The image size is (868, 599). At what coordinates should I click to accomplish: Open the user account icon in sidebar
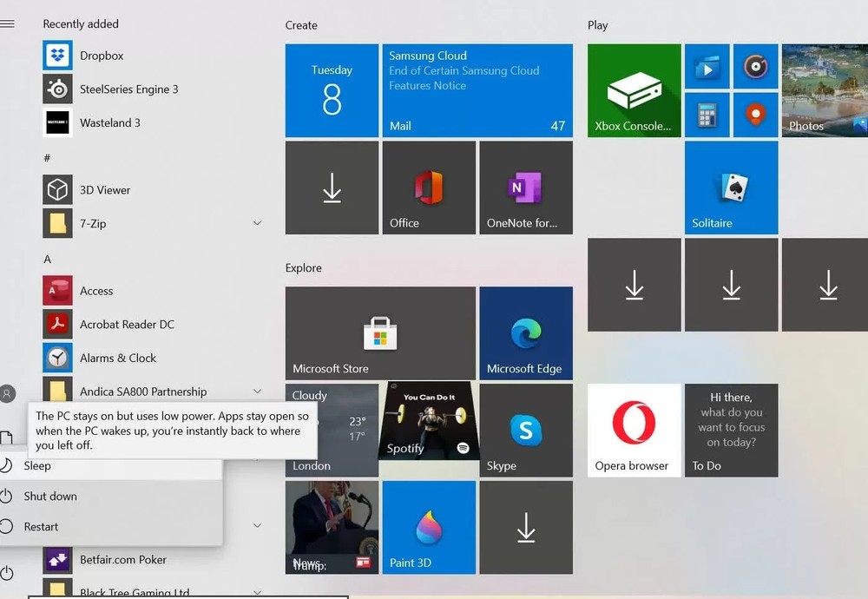(7, 393)
